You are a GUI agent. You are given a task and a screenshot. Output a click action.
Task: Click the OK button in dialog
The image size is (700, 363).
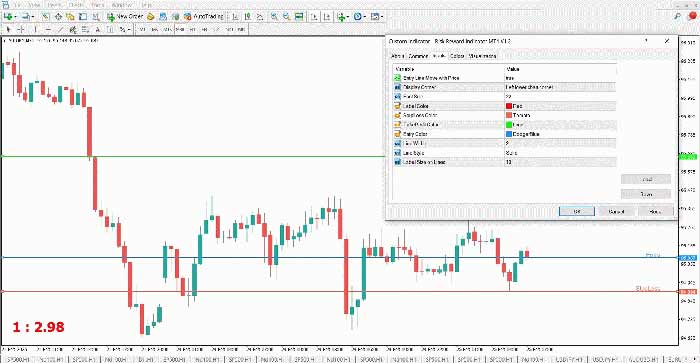pos(577,211)
